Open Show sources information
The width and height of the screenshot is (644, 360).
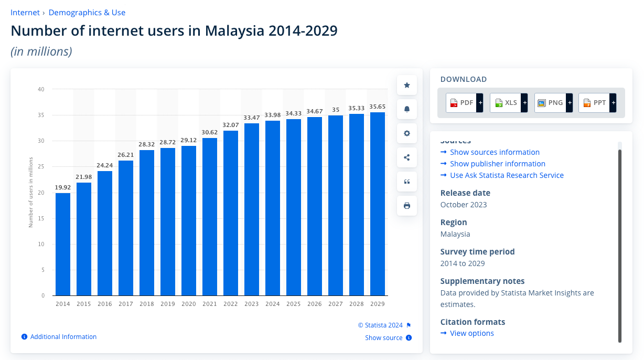(x=494, y=152)
